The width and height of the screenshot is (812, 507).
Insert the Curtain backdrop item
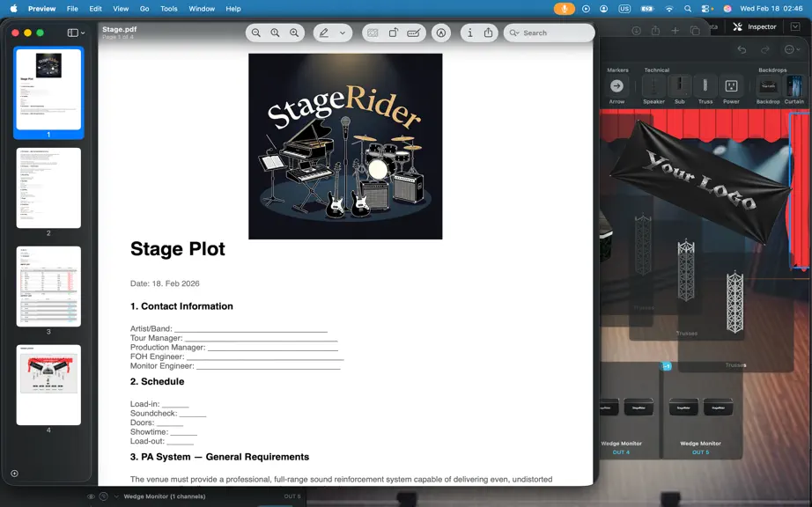pyautogui.click(x=794, y=90)
